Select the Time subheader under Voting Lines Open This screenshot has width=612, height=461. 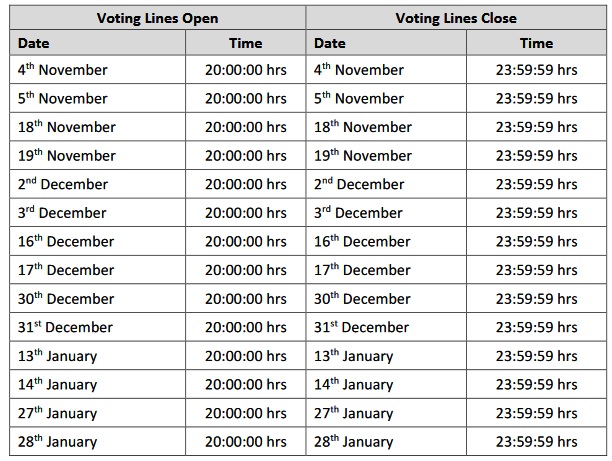pos(245,44)
